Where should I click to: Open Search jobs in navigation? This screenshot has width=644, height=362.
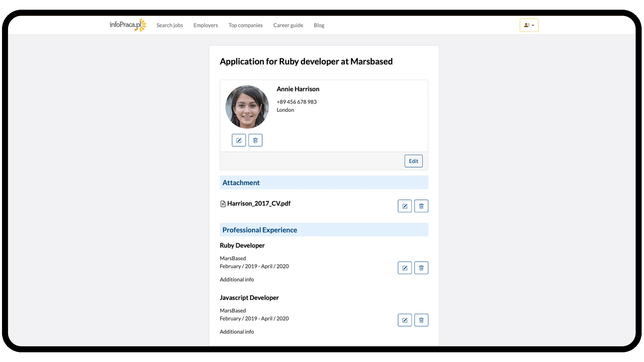point(170,25)
